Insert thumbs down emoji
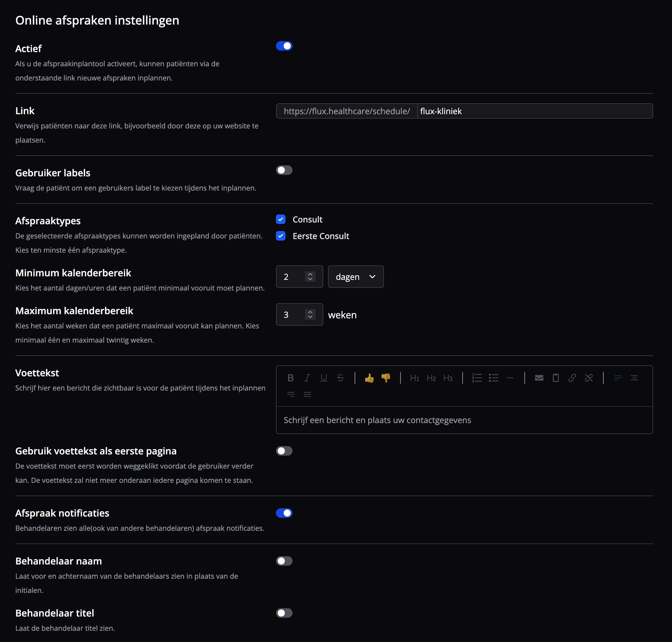The image size is (672, 642). point(386,378)
